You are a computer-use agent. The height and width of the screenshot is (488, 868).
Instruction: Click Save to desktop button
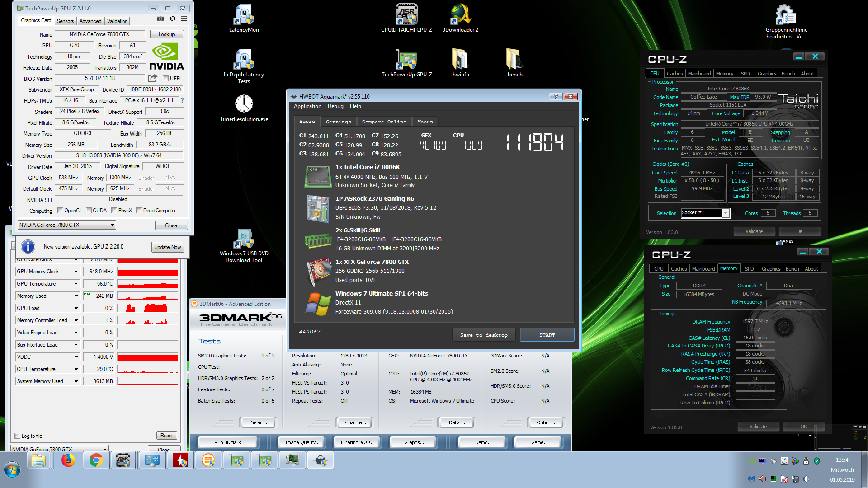484,335
